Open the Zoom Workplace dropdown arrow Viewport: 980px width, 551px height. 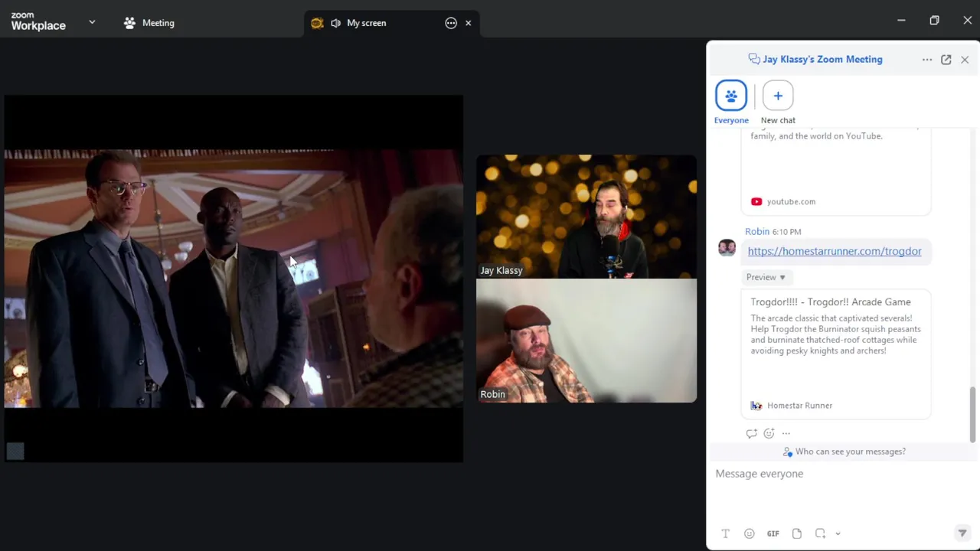(92, 22)
